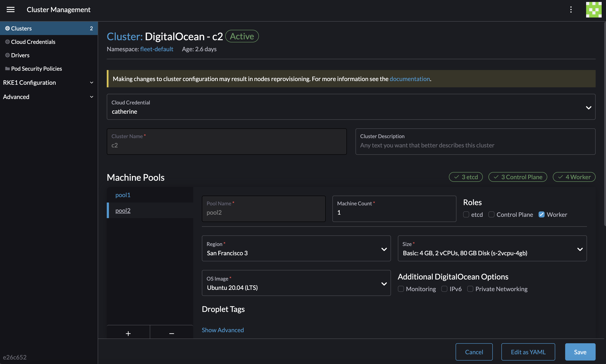Click the Clusters globe icon in the sidebar
Image resolution: width=606 pixels, height=364 pixels.
coord(7,29)
